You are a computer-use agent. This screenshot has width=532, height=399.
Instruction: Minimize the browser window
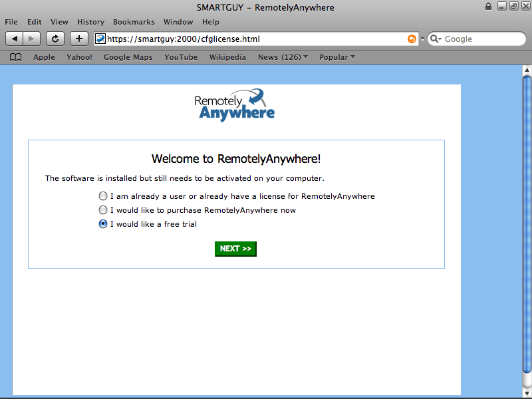(502, 6)
